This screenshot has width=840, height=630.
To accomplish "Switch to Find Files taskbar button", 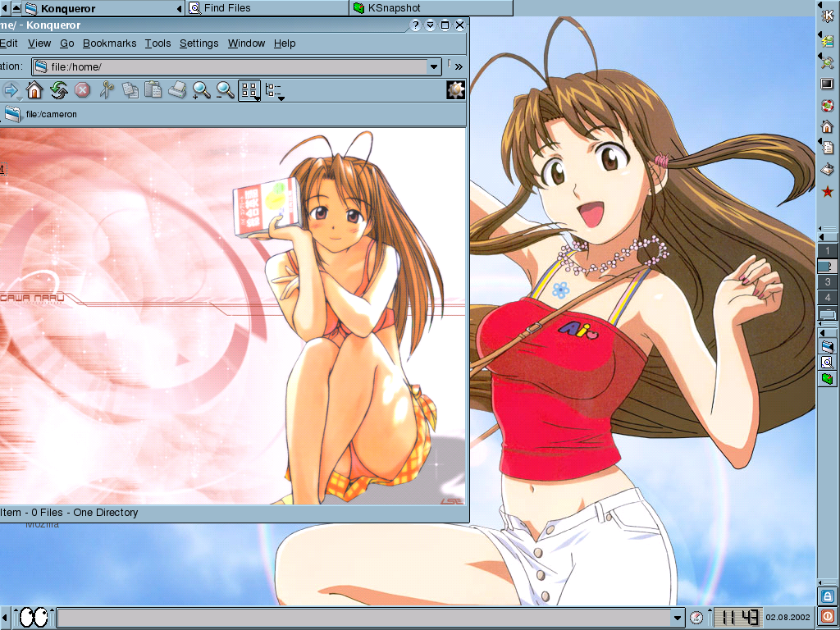I will [x=267, y=8].
